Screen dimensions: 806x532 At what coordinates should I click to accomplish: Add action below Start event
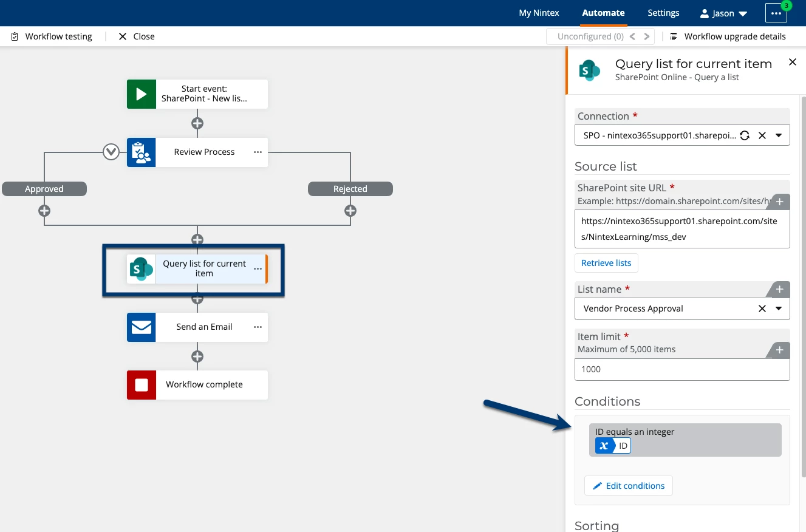(x=197, y=123)
